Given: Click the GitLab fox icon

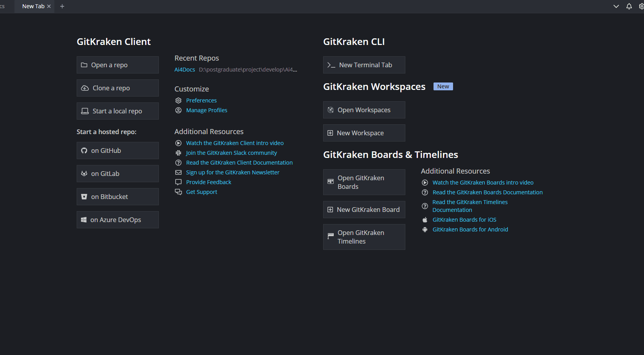Looking at the screenshot, I should tap(84, 174).
